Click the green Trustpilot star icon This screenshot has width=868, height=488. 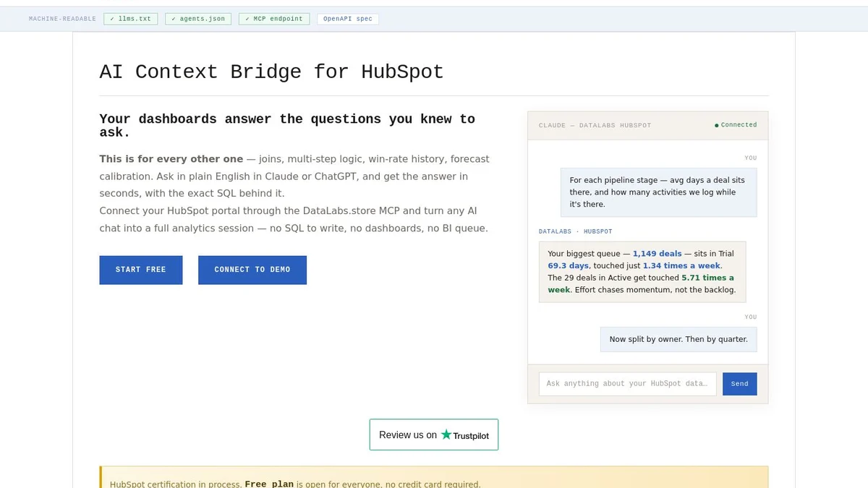(446, 435)
